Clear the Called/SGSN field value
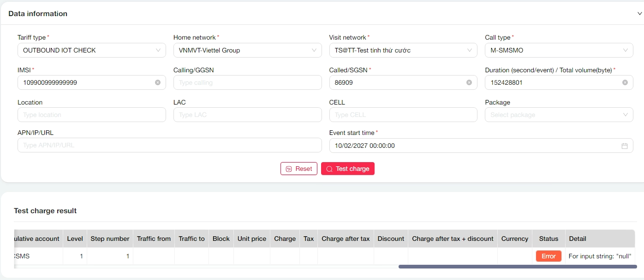The height and width of the screenshot is (280, 644). pyautogui.click(x=469, y=82)
